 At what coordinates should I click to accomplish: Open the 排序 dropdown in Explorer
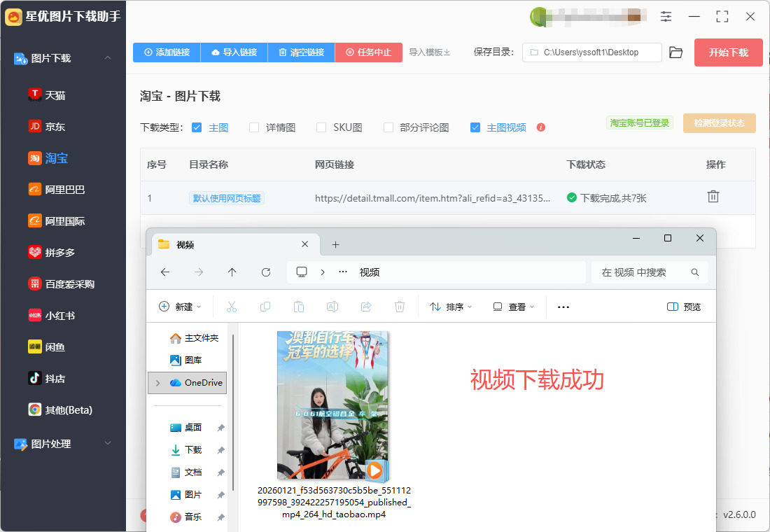(x=451, y=307)
